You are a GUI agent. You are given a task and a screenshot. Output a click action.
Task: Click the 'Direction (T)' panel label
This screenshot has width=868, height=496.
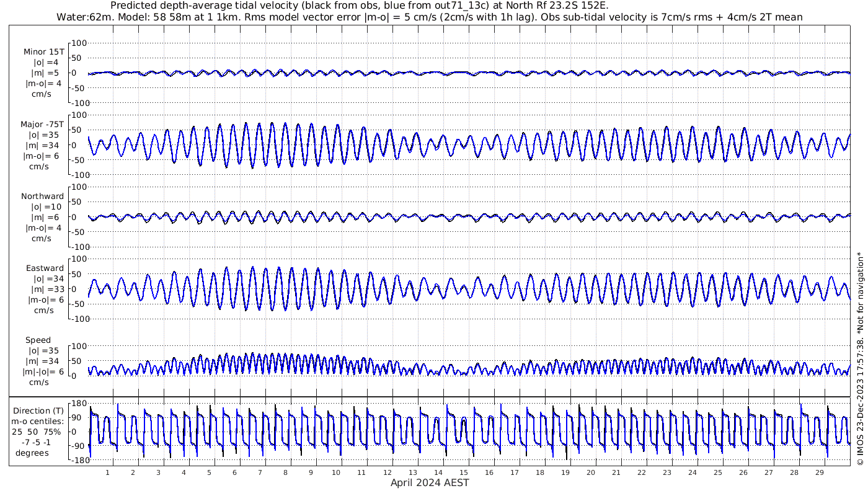(38, 410)
